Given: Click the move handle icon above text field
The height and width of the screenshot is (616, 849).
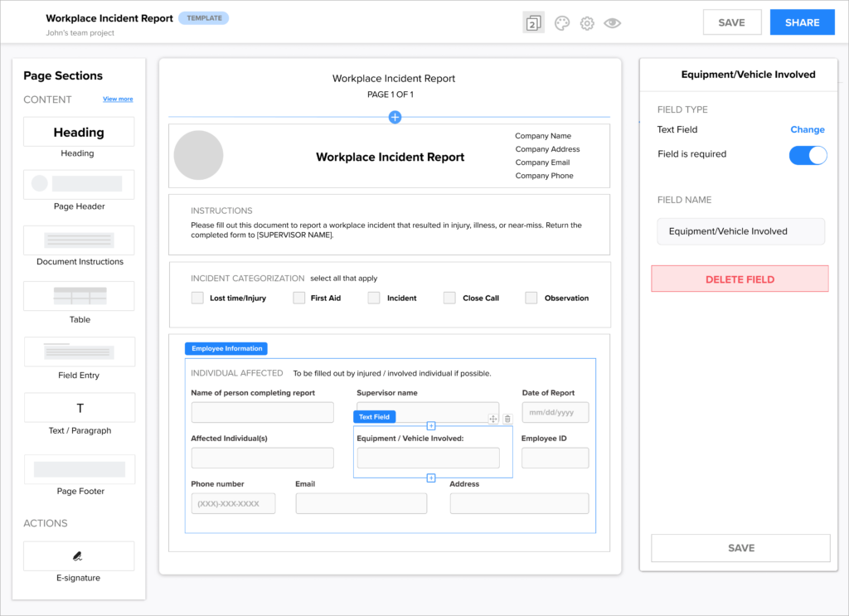Looking at the screenshot, I should 493,419.
